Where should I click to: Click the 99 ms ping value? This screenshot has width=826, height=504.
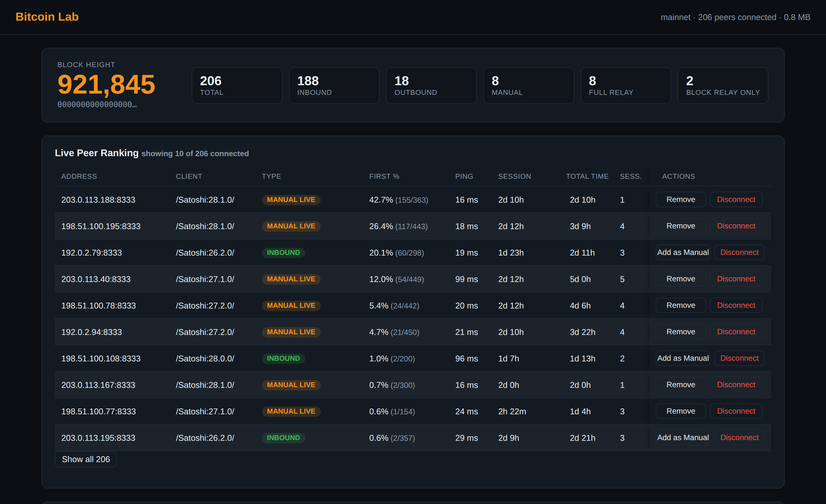click(x=466, y=279)
